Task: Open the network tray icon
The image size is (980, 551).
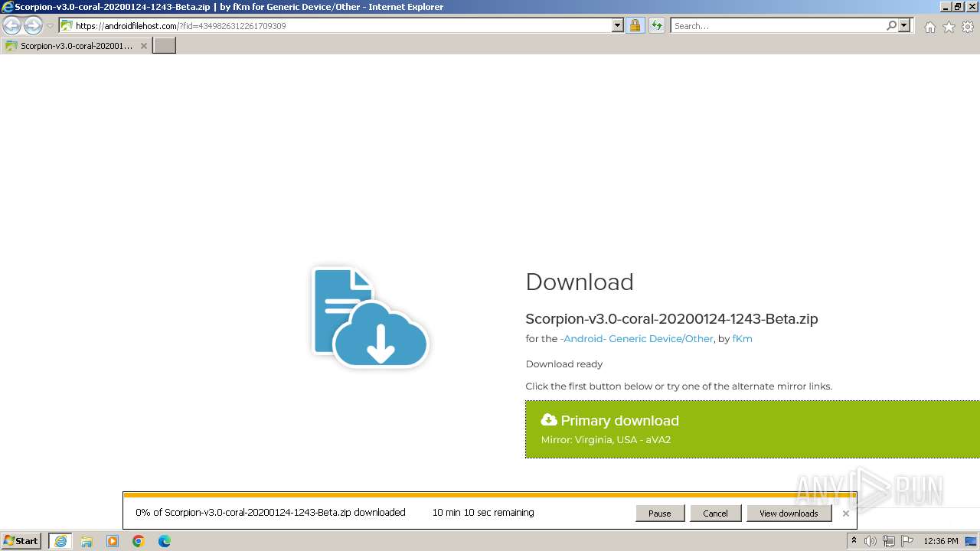Action: click(889, 541)
